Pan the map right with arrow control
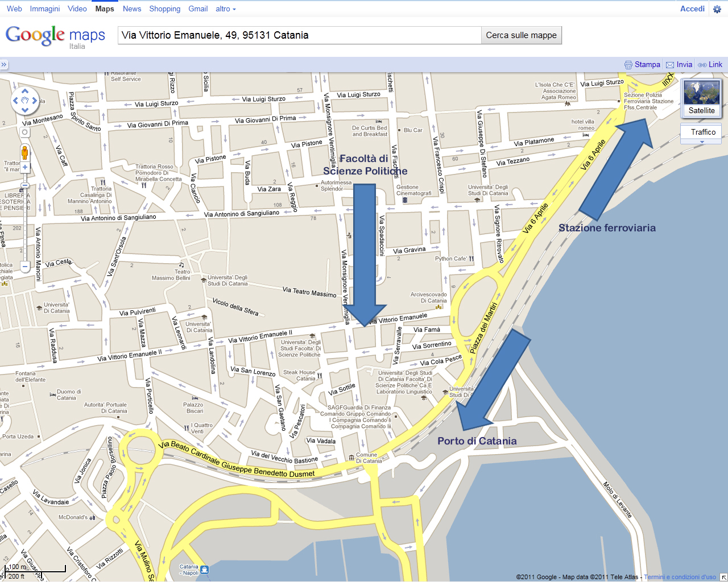 [x=35, y=101]
